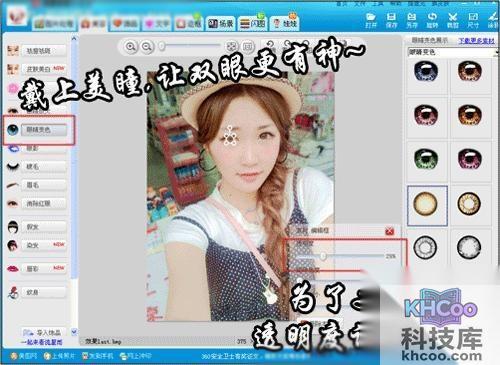This screenshot has width=500, height=365.
Task: Open the 美图网 bottom bar link
Action: click(24, 356)
